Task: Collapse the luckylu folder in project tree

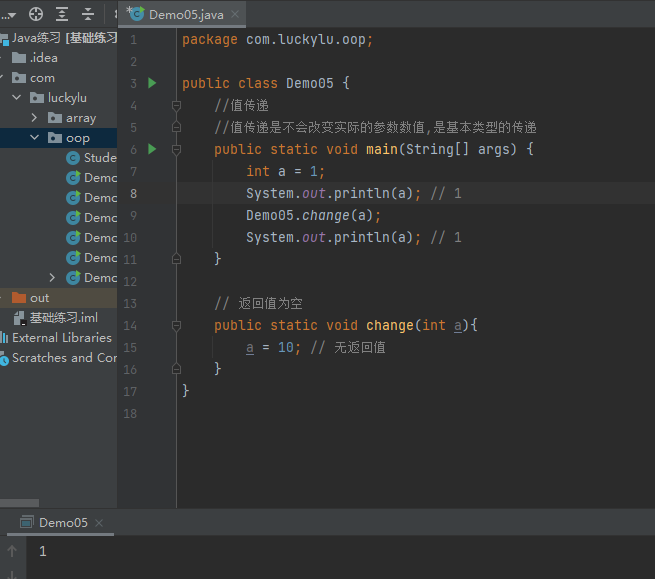Action: pos(17,98)
